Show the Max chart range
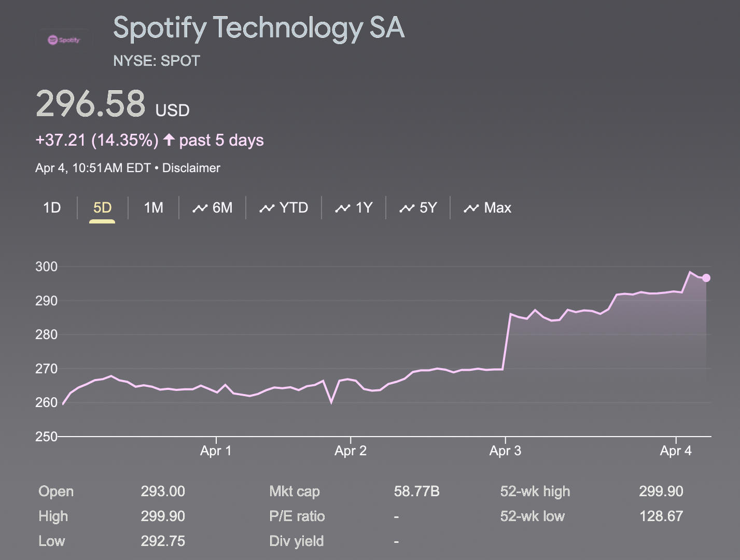The width and height of the screenshot is (740, 560). tap(487, 208)
